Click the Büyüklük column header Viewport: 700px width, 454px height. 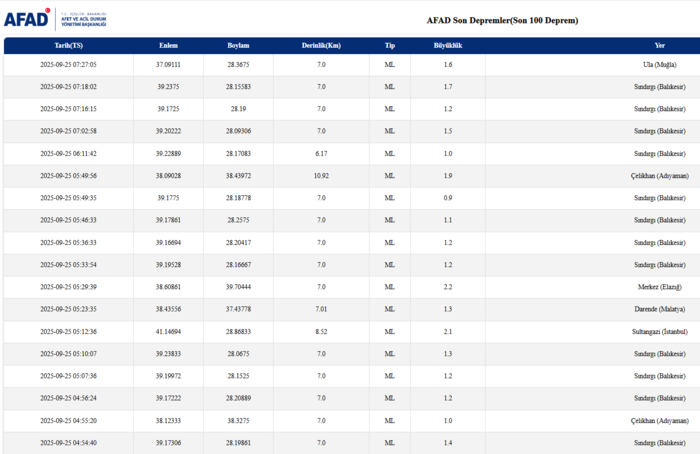click(447, 46)
